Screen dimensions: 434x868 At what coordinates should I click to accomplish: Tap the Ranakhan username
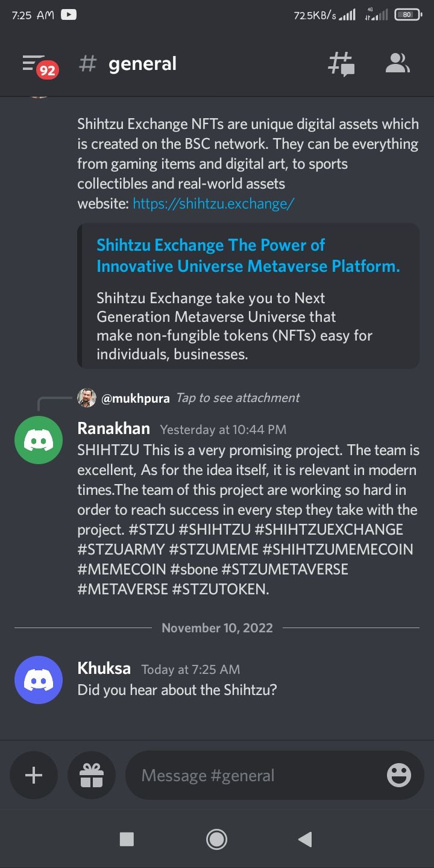pos(113,429)
